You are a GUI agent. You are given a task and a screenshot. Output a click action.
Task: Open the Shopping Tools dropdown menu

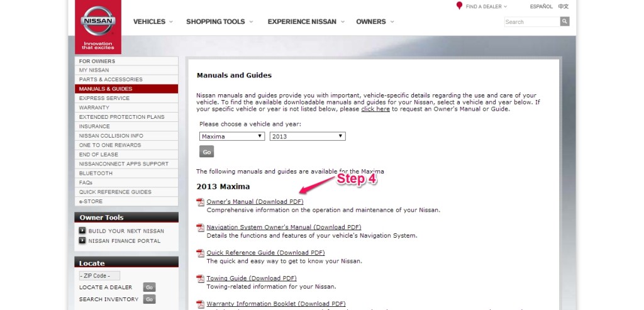(x=219, y=22)
